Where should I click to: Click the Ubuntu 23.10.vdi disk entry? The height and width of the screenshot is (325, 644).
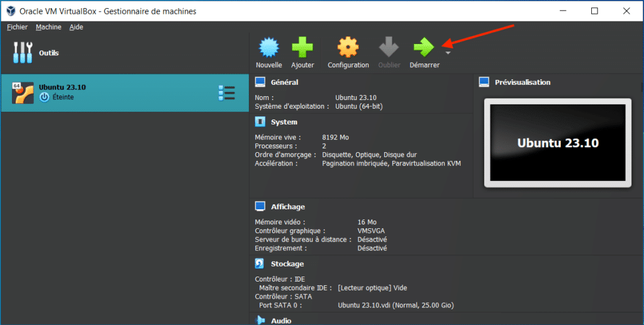pos(396,306)
